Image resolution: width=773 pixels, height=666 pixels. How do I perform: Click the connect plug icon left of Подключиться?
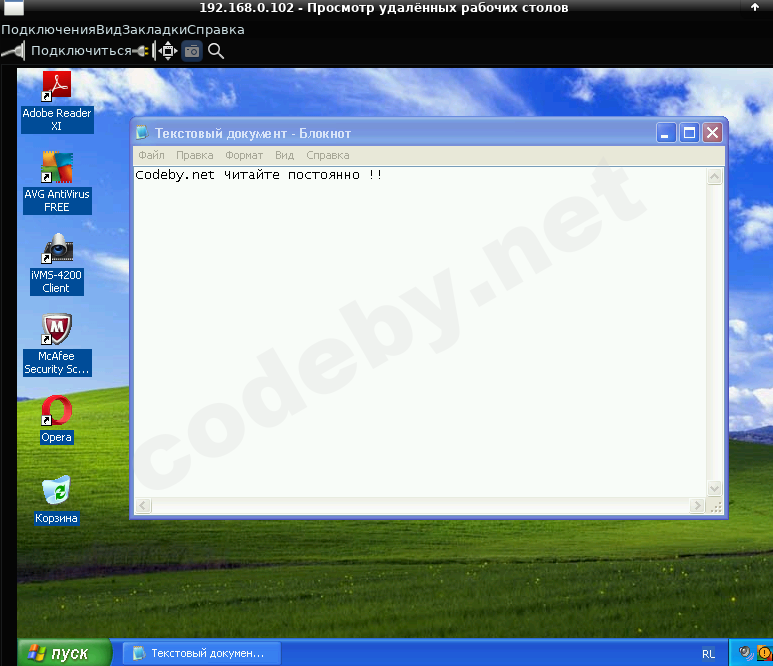13,51
